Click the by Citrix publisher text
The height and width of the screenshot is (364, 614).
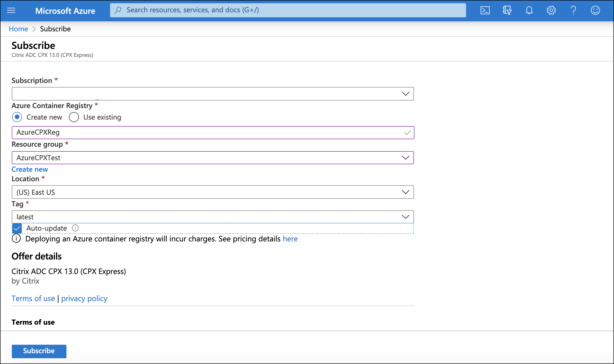(x=25, y=281)
